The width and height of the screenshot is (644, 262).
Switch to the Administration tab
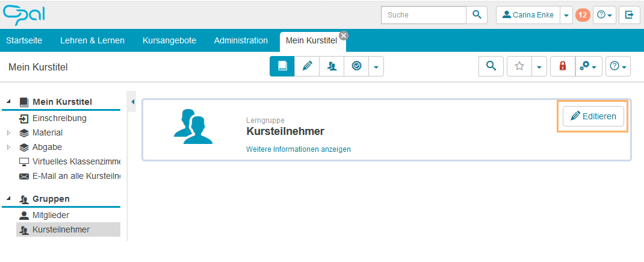[241, 40]
